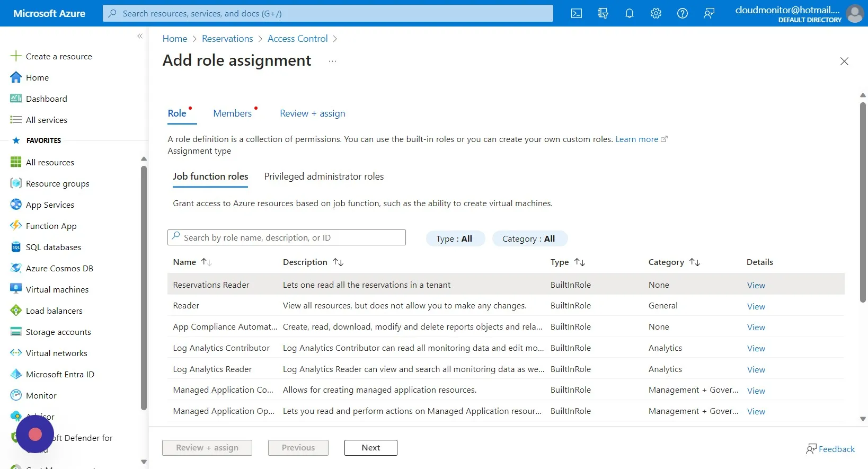Click the Create a resource plus icon
This screenshot has height=469, width=868.
tap(16, 56)
